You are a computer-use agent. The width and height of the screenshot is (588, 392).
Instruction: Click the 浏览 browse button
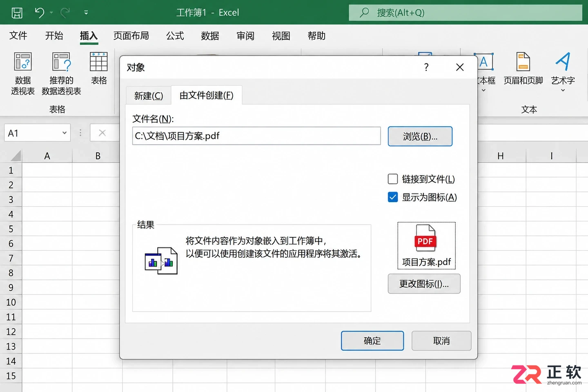pyautogui.click(x=420, y=136)
